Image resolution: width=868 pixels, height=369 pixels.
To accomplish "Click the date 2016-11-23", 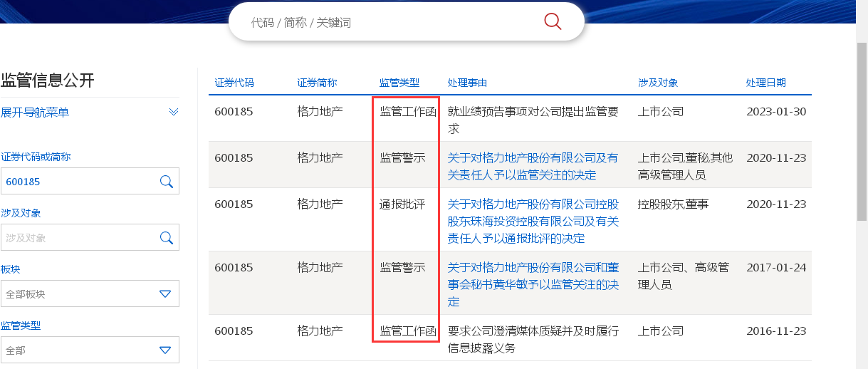I will point(776,331).
